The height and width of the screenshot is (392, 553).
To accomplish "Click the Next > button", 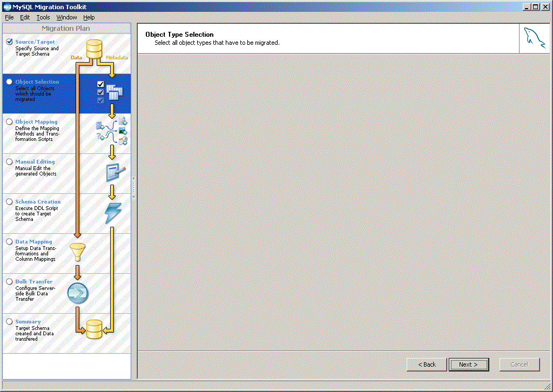I will point(468,364).
